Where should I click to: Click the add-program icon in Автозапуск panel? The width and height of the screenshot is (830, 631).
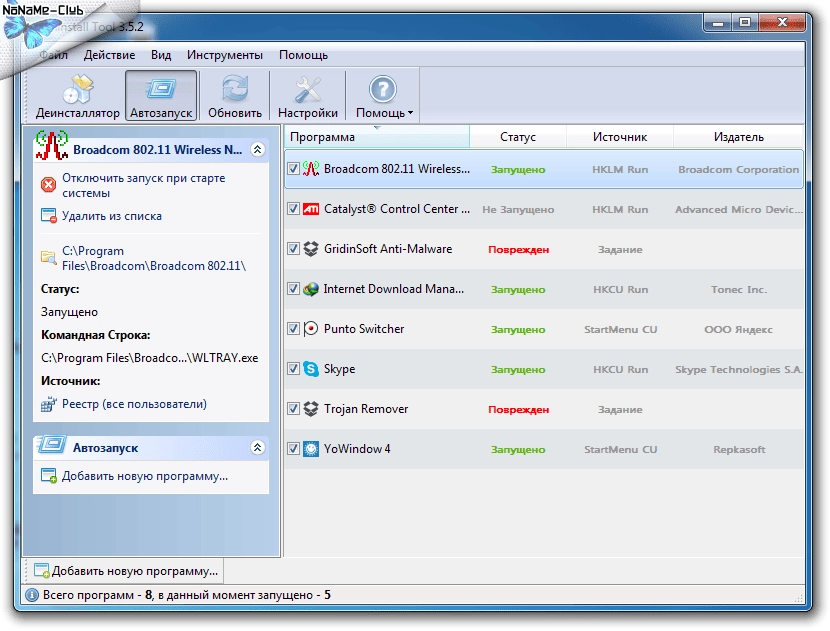click(x=49, y=476)
